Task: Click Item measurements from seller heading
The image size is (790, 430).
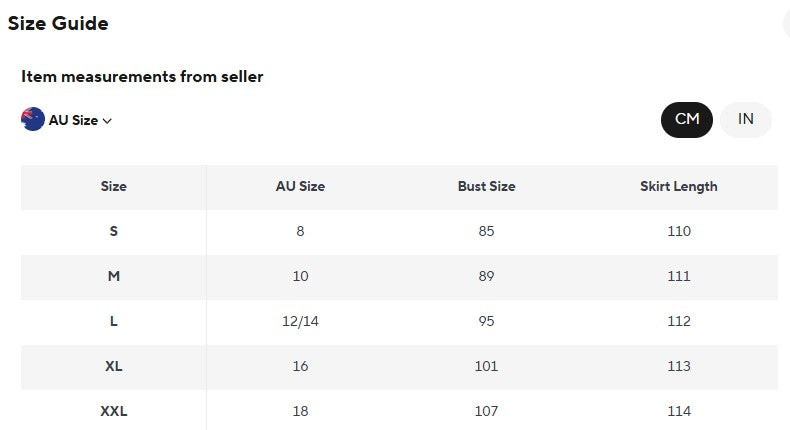Action: 142,77
